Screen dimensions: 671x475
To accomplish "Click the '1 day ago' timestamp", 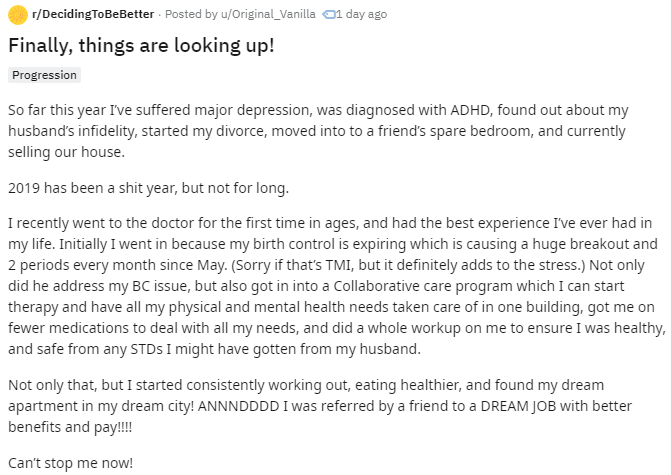I will point(361,14).
